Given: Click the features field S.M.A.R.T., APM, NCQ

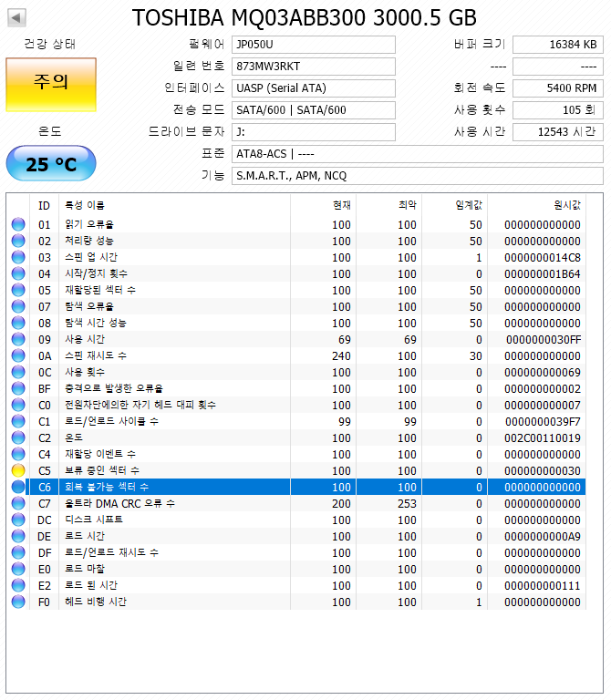Looking at the screenshot, I should [x=417, y=175].
